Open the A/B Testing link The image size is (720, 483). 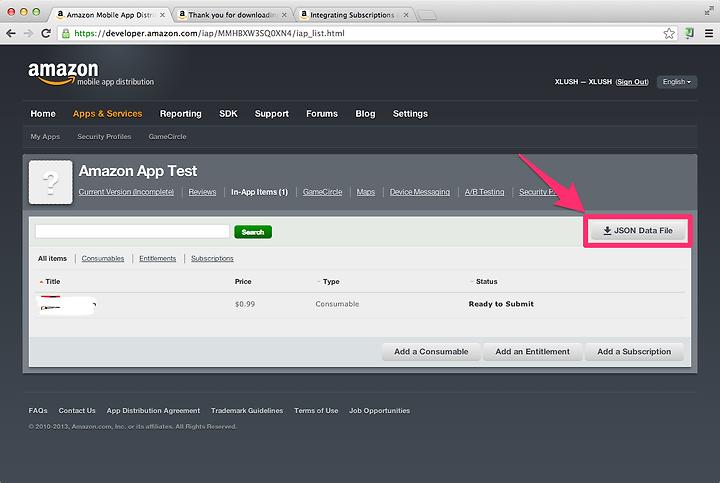pyautogui.click(x=484, y=192)
